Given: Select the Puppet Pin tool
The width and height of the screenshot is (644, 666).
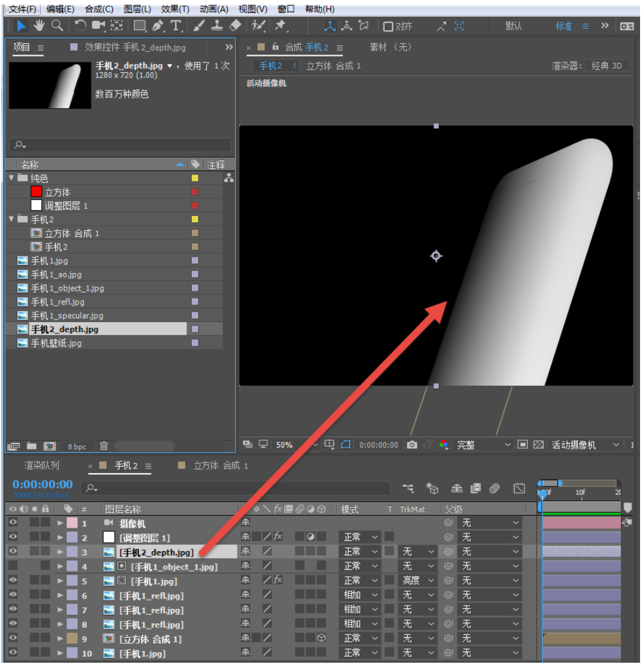Looking at the screenshot, I should point(280,26).
